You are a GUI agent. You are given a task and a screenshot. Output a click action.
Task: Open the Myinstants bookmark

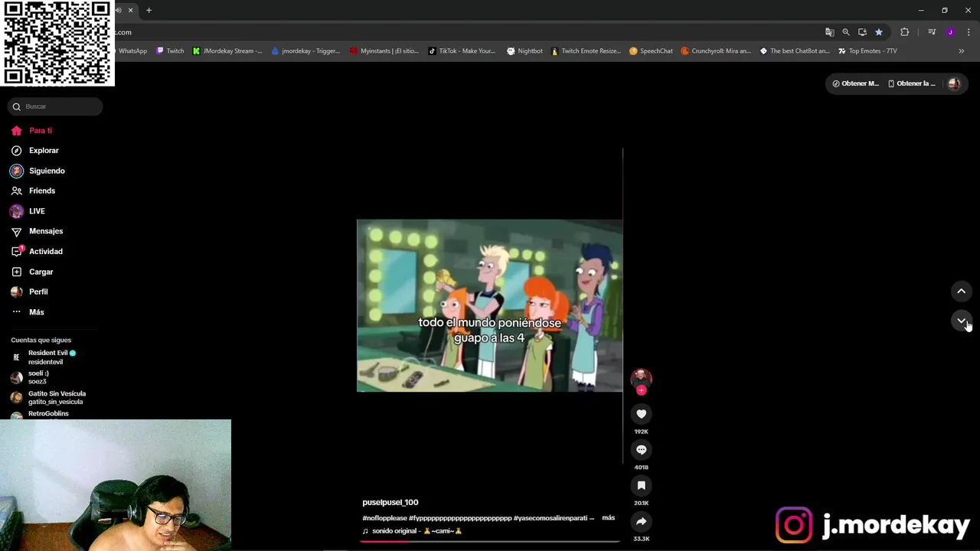[384, 51]
